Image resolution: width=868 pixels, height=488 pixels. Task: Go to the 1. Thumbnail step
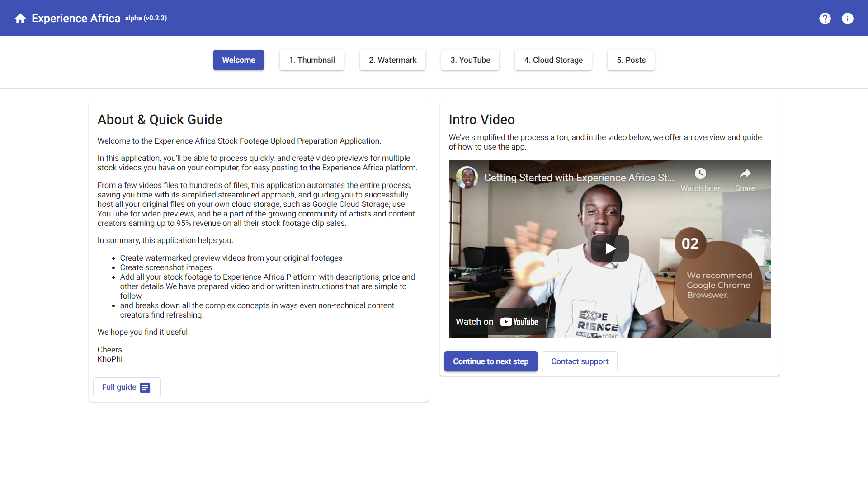coord(312,60)
